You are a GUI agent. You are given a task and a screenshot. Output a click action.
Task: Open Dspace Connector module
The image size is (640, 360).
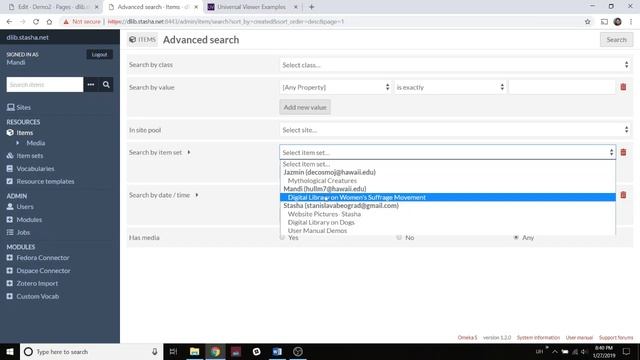pos(38,271)
